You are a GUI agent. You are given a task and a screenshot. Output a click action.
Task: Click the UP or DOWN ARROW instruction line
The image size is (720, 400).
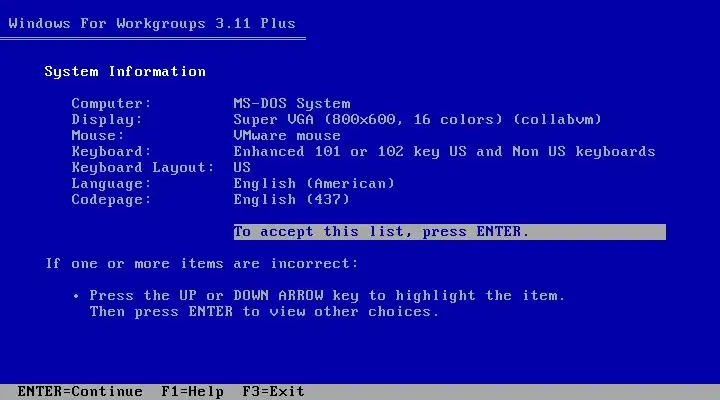(327, 295)
